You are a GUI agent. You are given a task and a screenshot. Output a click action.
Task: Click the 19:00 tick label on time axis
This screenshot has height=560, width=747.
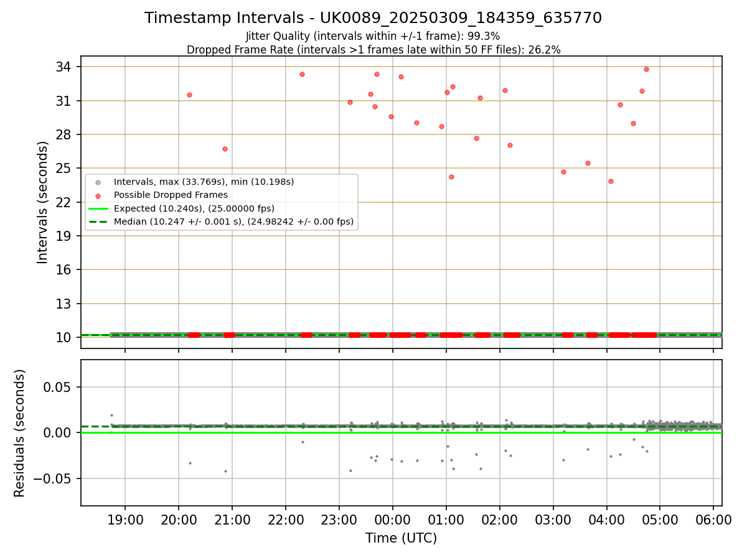125,519
